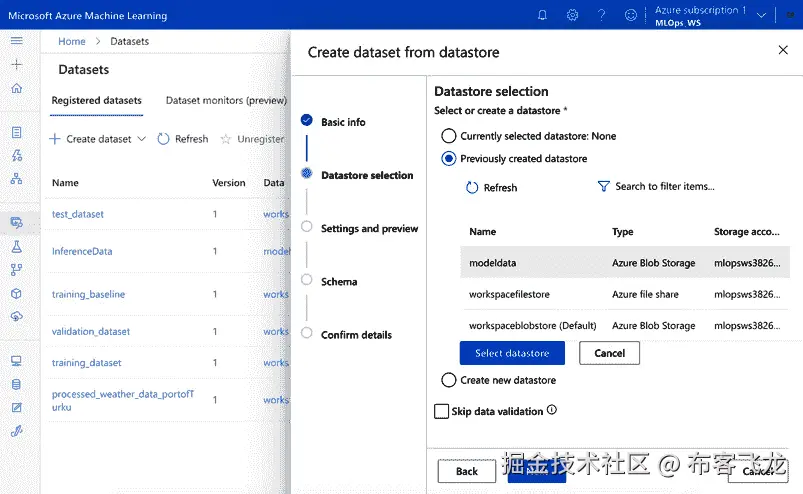The image size is (803, 494).
Task: Go to Schema wizard step
Action: pyautogui.click(x=339, y=282)
